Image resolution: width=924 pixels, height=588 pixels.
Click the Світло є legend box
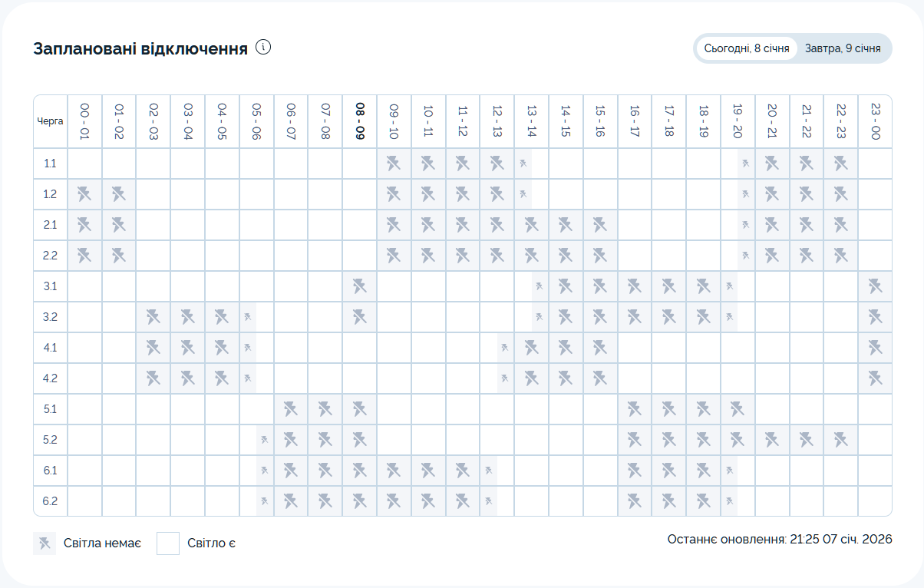tap(168, 543)
